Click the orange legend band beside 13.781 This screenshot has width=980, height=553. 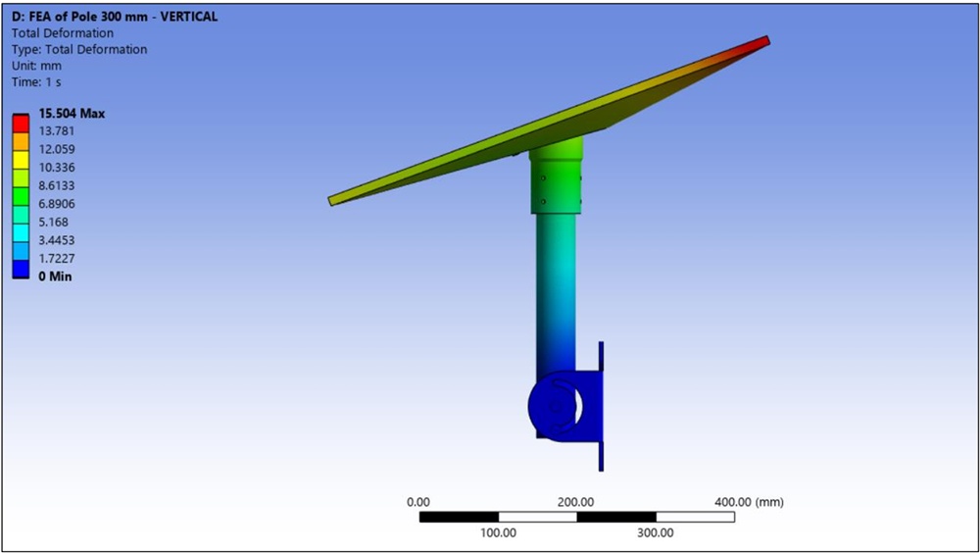coord(22,141)
